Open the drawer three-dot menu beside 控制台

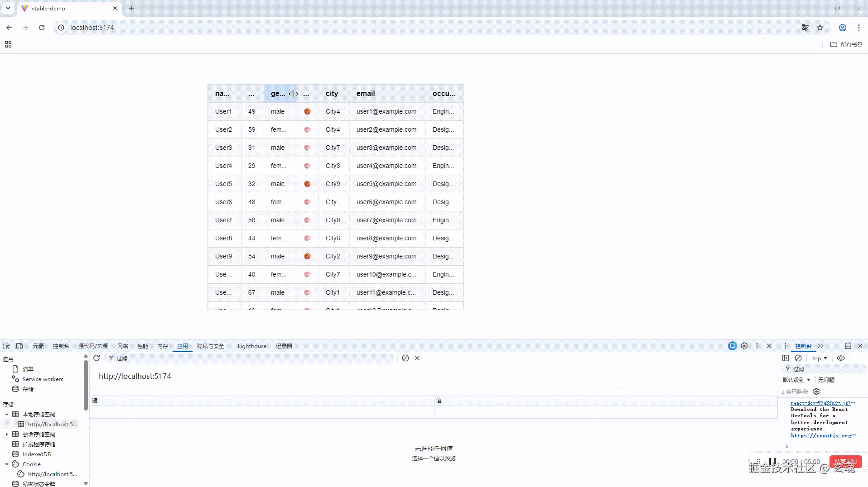coord(786,346)
